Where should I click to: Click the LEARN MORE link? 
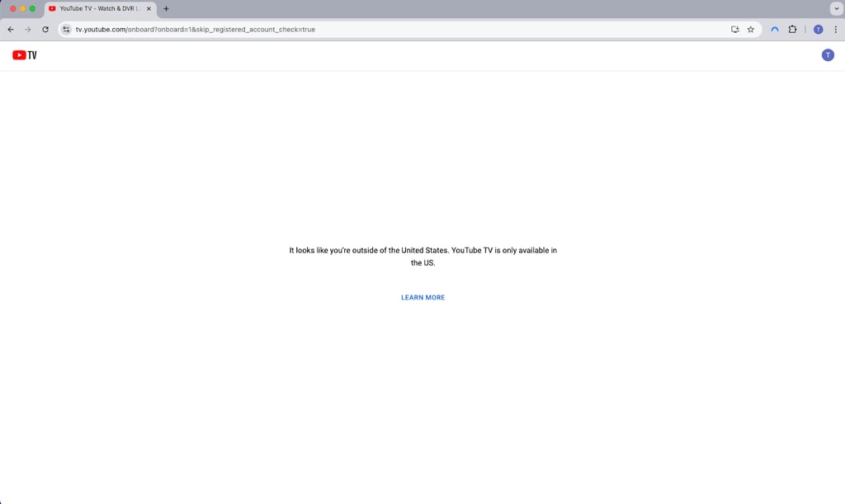click(422, 297)
